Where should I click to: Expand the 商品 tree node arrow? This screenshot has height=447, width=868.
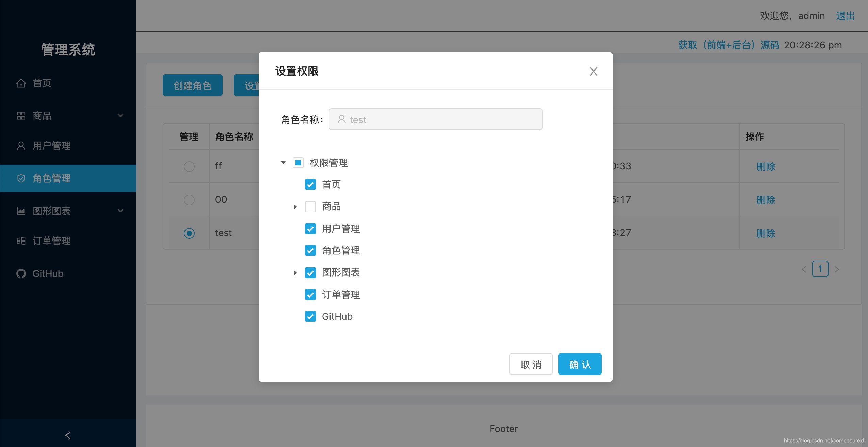pyautogui.click(x=295, y=206)
